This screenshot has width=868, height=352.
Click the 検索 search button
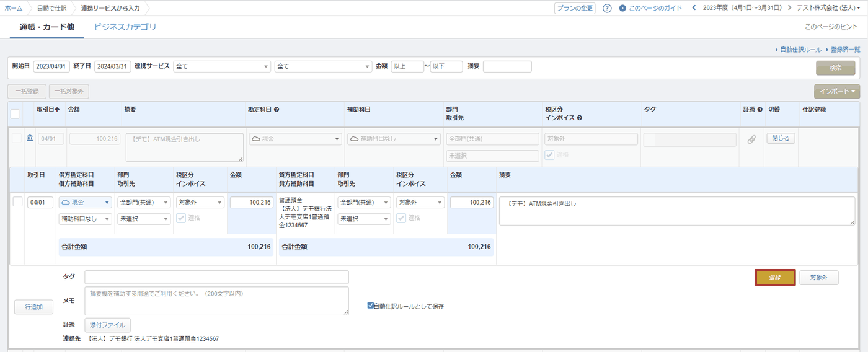836,68
